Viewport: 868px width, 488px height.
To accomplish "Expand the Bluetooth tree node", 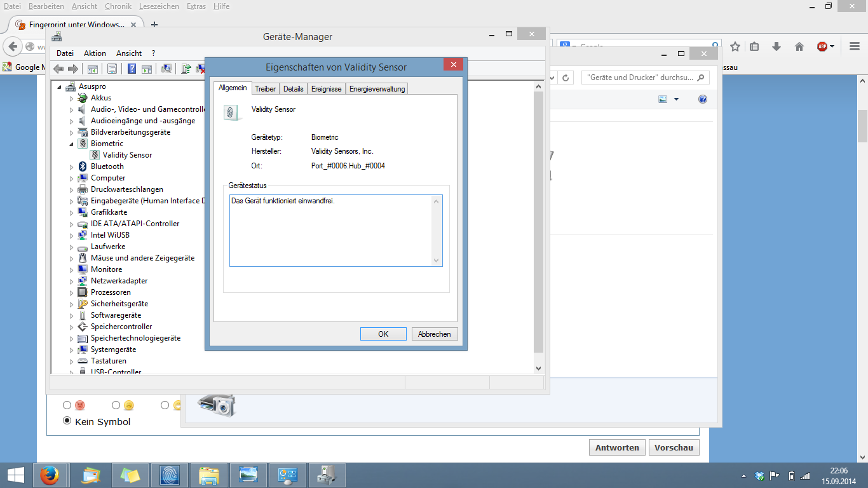I will [72, 167].
